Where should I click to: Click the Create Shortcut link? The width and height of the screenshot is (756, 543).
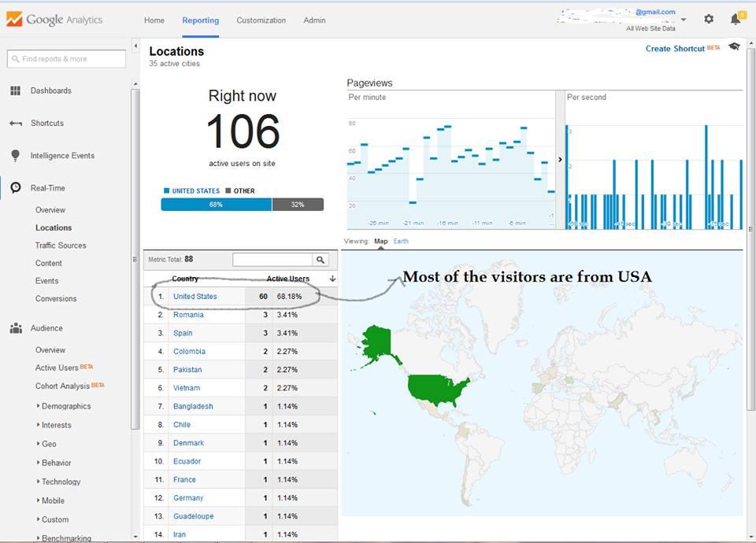coord(675,48)
